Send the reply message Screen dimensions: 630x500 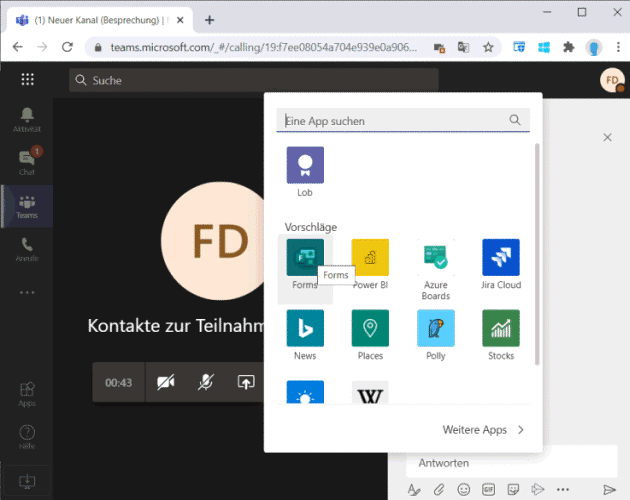[609, 489]
